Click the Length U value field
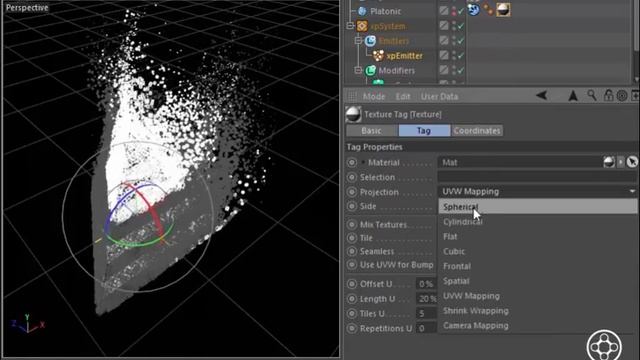The height and width of the screenshot is (360, 640). 427,299
